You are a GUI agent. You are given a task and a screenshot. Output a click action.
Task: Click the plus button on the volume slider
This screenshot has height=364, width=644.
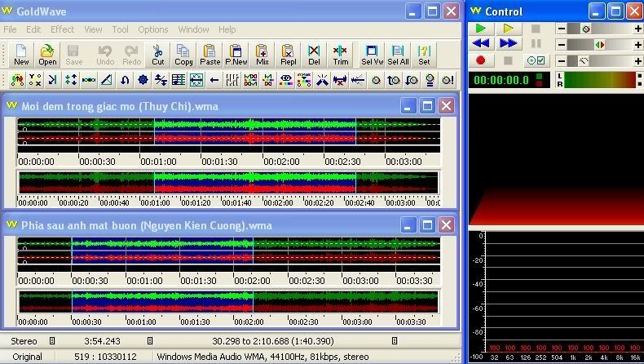coord(637,29)
